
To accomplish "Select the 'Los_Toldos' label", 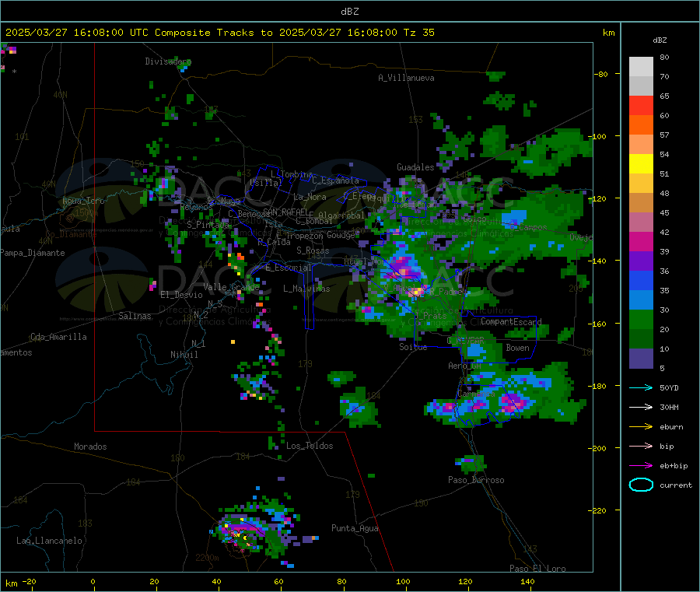I will point(310,446).
